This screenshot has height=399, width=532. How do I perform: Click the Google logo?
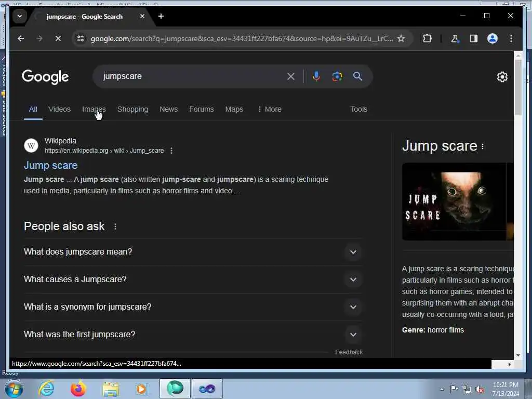click(x=45, y=77)
